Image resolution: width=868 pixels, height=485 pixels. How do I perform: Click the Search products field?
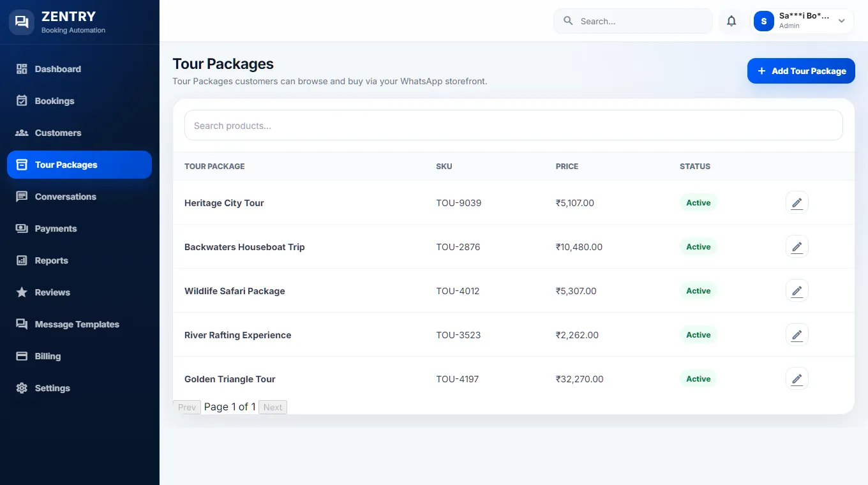pos(514,126)
